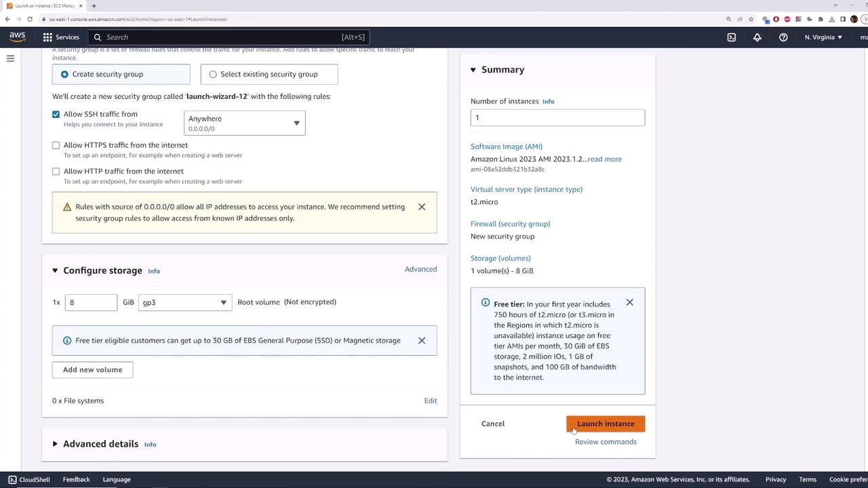Collapse the Summary panel
Image resolution: width=868 pixels, height=488 pixels.
point(473,70)
